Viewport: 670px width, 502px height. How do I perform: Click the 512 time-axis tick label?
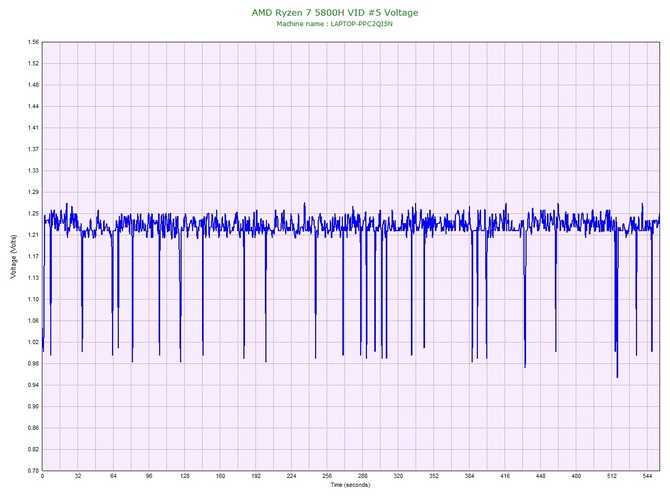tap(612, 476)
